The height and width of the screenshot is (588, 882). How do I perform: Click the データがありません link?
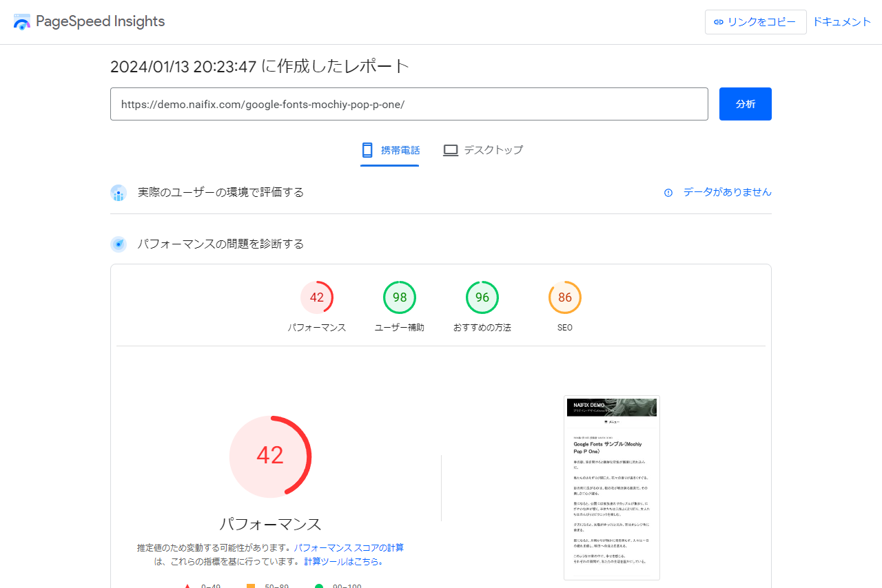click(x=728, y=193)
